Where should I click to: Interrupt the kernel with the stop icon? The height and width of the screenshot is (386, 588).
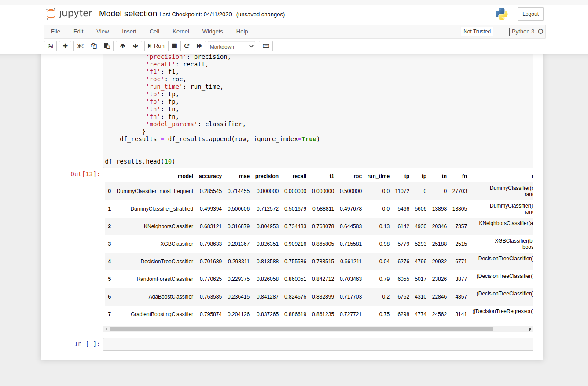coord(174,46)
